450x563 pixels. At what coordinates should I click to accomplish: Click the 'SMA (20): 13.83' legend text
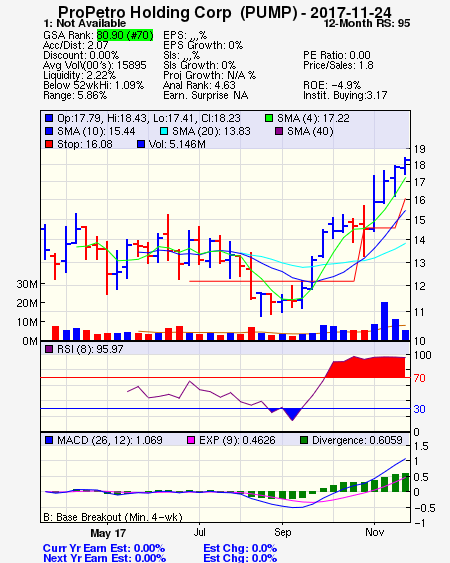(x=211, y=131)
